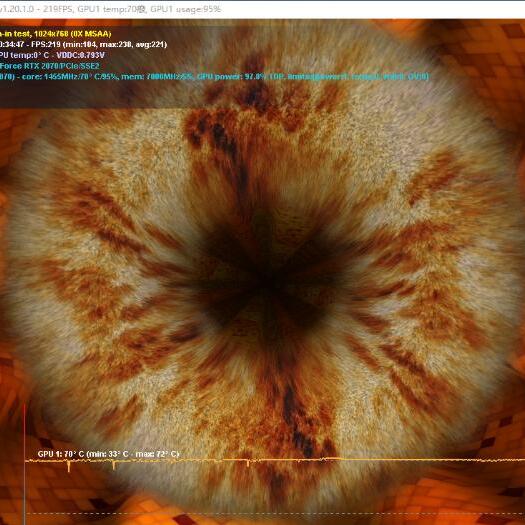Image resolution: width=525 pixels, height=525 pixels.
Task: Click the orange GPU temperature graph line
Action: [275, 461]
